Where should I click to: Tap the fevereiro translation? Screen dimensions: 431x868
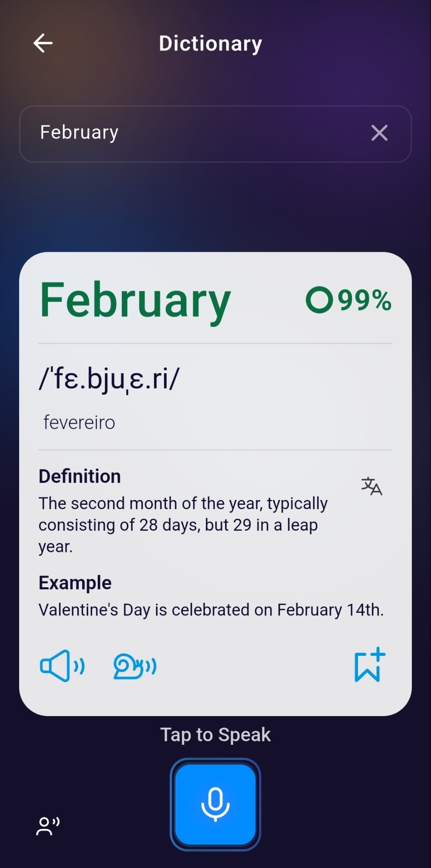[79, 422]
